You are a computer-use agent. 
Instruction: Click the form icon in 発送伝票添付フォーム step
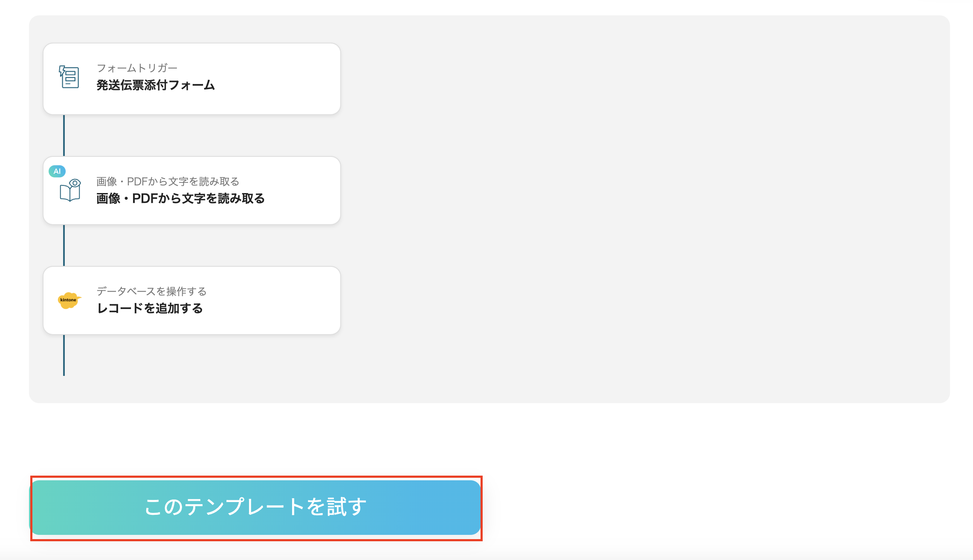point(69,78)
